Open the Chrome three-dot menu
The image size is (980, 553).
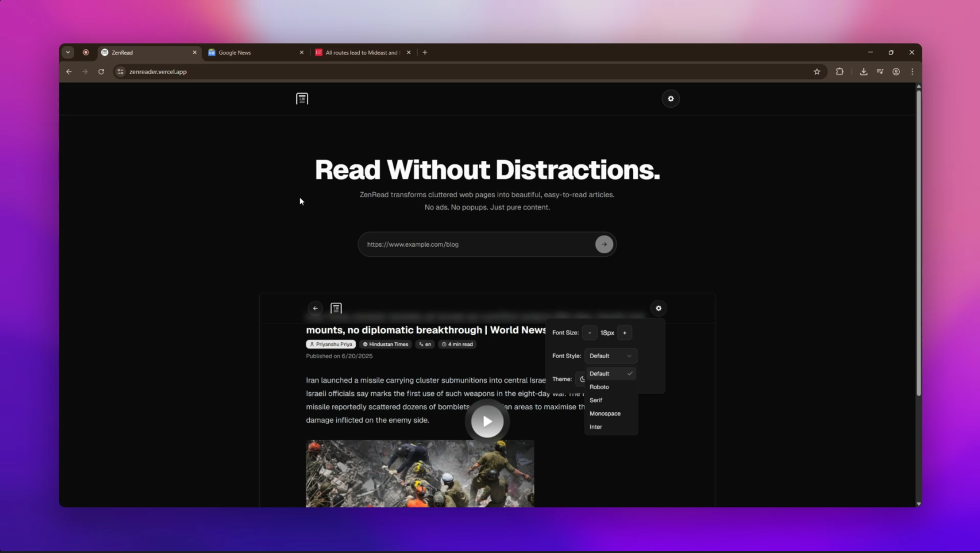912,72
